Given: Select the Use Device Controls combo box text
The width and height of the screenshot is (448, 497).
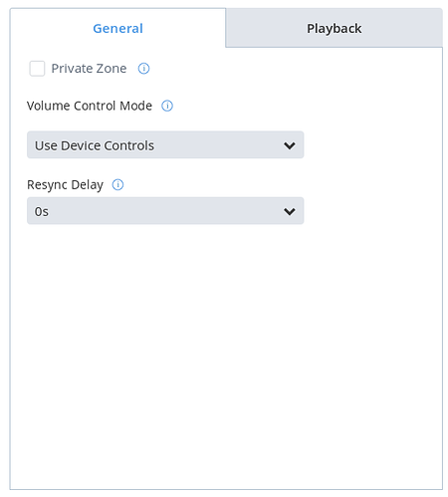Looking at the screenshot, I should pos(95,145).
